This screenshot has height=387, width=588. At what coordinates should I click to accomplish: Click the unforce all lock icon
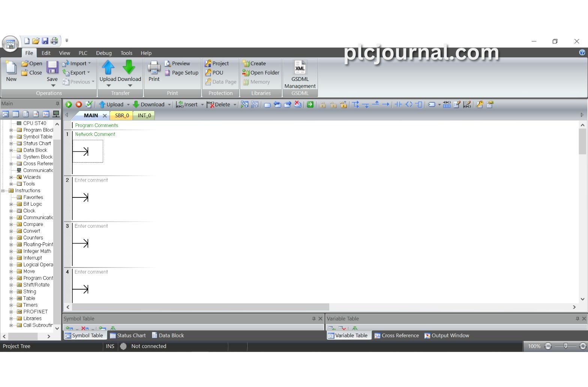click(343, 105)
